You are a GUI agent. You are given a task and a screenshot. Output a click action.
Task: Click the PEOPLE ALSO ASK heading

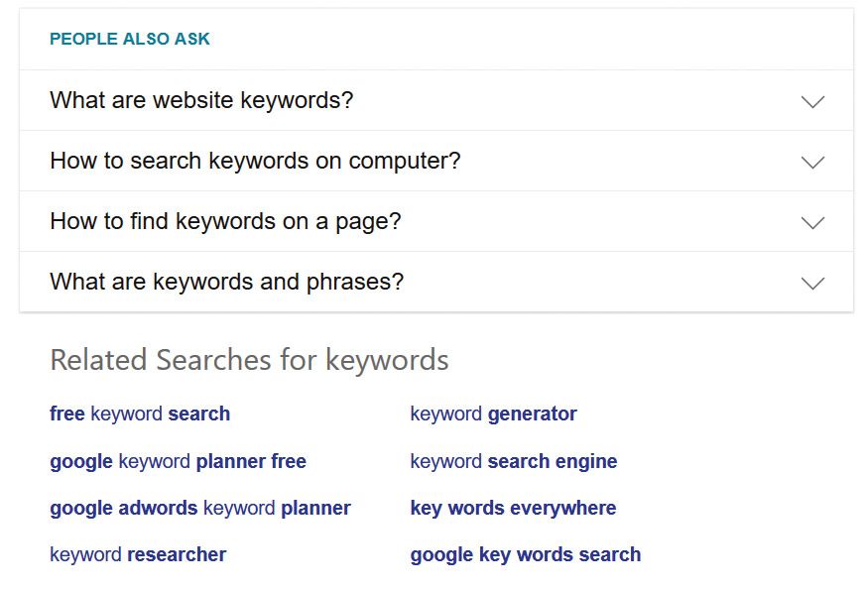(x=129, y=39)
